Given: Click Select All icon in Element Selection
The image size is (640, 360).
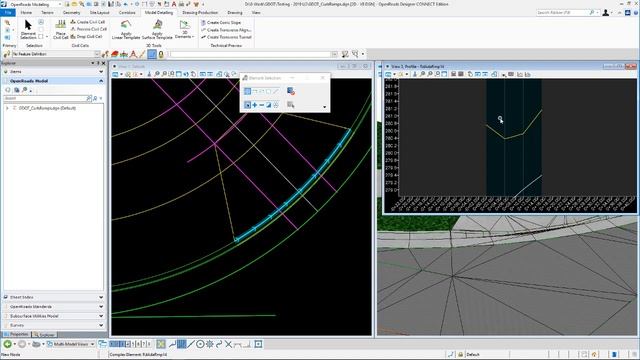Looking at the screenshot, I should pos(276,105).
